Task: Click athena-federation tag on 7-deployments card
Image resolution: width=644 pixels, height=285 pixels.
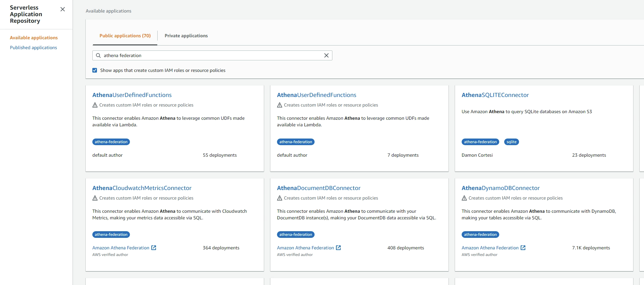Action: [x=296, y=142]
